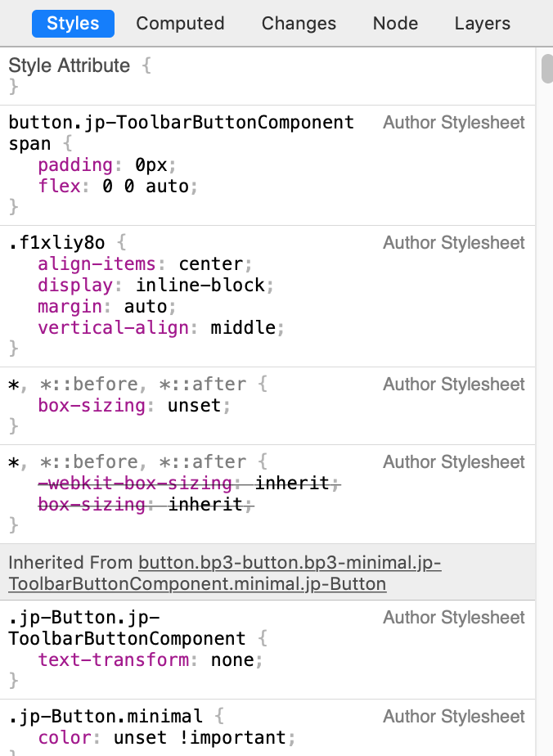
Task: Open Author Stylesheet link for .jp-Button.minimal rule
Action: (453, 716)
